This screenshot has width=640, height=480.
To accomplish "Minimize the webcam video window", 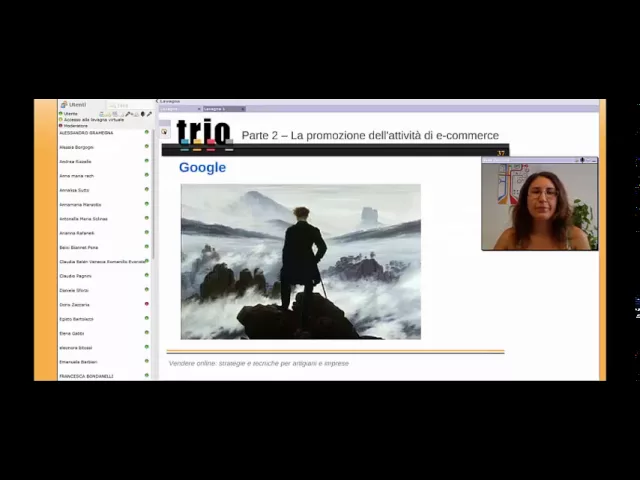I will (593, 160).
